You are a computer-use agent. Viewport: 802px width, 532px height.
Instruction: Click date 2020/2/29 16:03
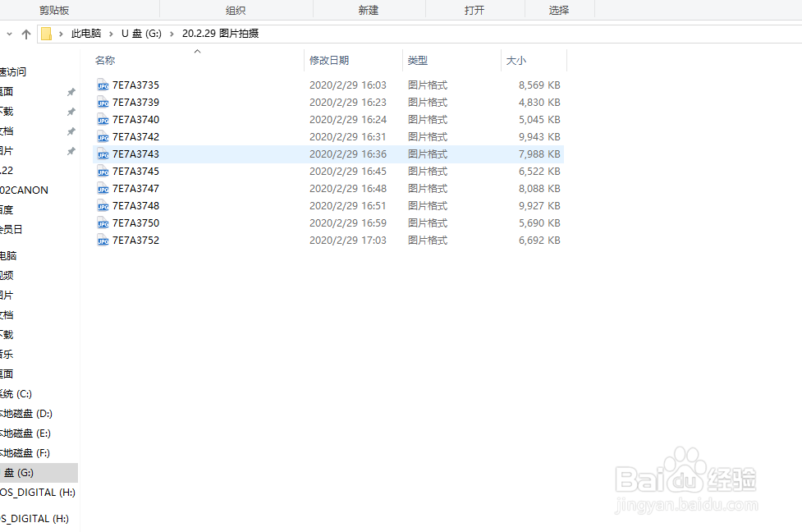[348, 85]
